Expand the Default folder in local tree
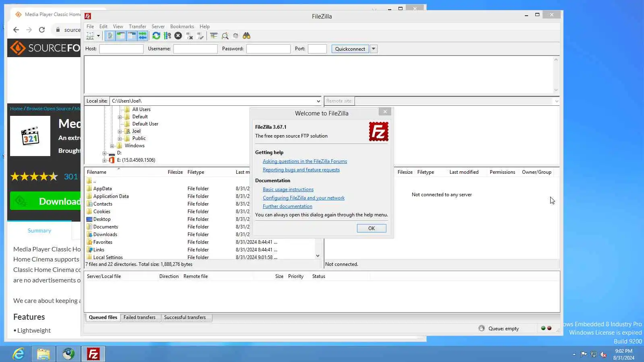This screenshot has width=644, height=362. pos(120,117)
